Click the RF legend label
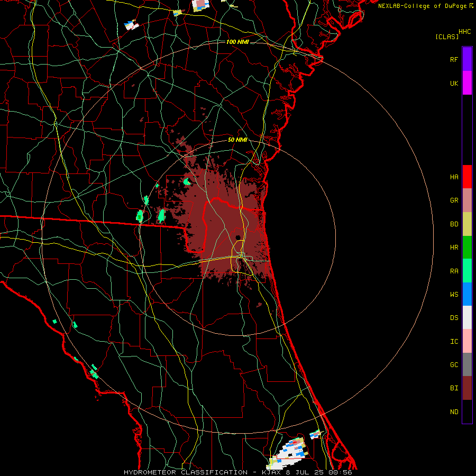 454,59
